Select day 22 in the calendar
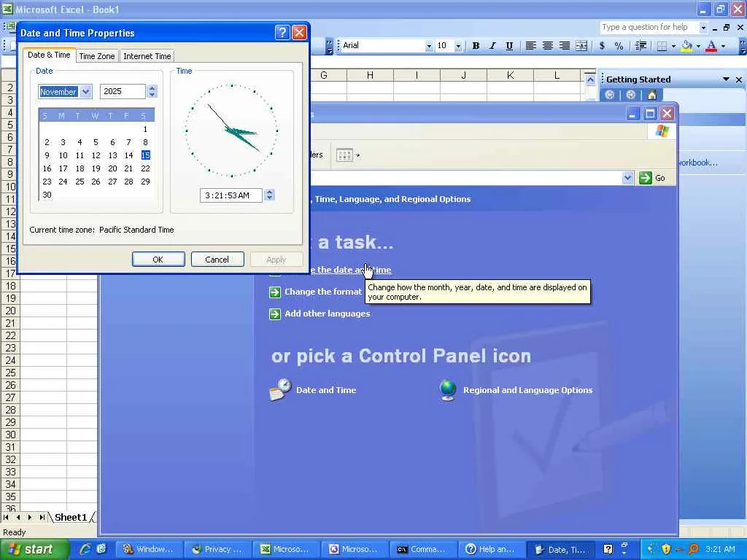The height and width of the screenshot is (560, 747). click(145, 168)
